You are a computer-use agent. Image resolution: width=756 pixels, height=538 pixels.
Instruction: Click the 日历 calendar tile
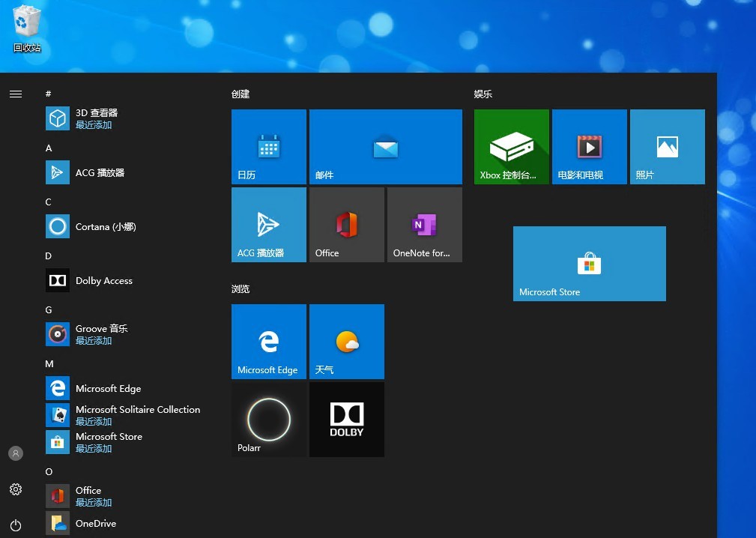point(269,147)
